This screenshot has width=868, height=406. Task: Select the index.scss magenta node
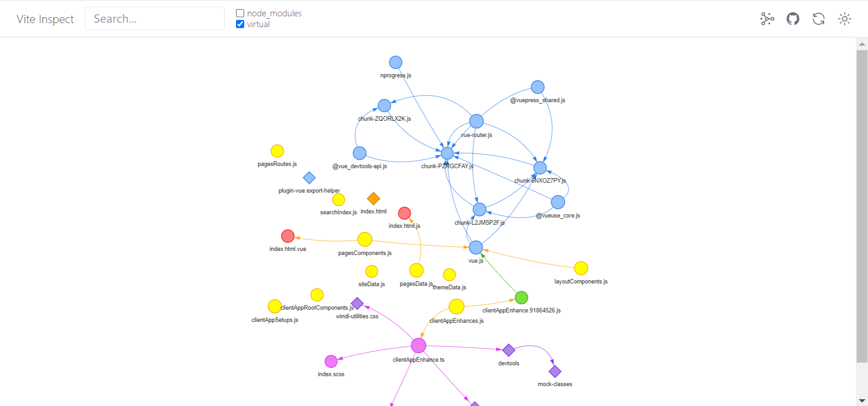click(x=331, y=361)
